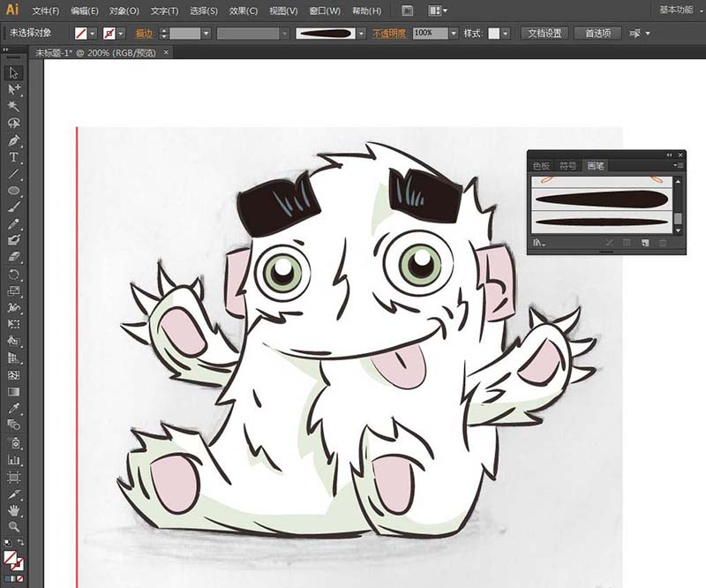Expand the stroke color dropdown in control bar
The width and height of the screenshot is (706, 588).
[x=121, y=34]
